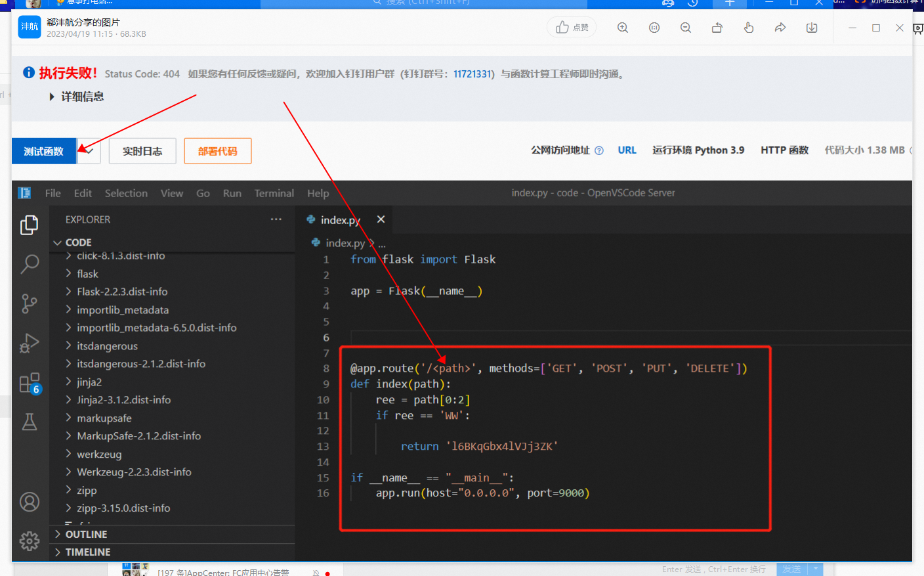Zoom in on the image
924x576 pixels.
[623, 28]
